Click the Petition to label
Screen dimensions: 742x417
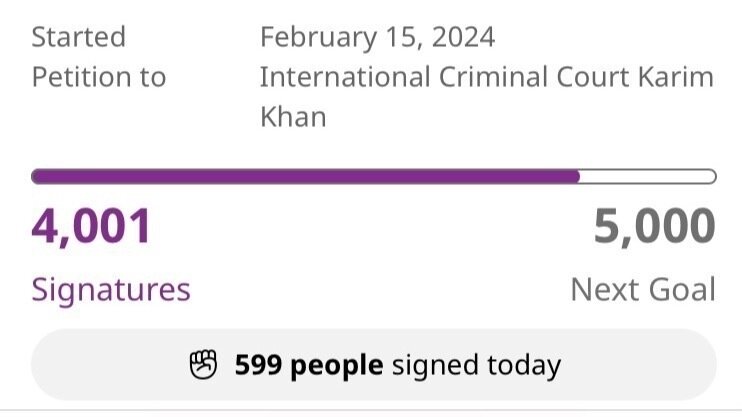coord(99,77)
